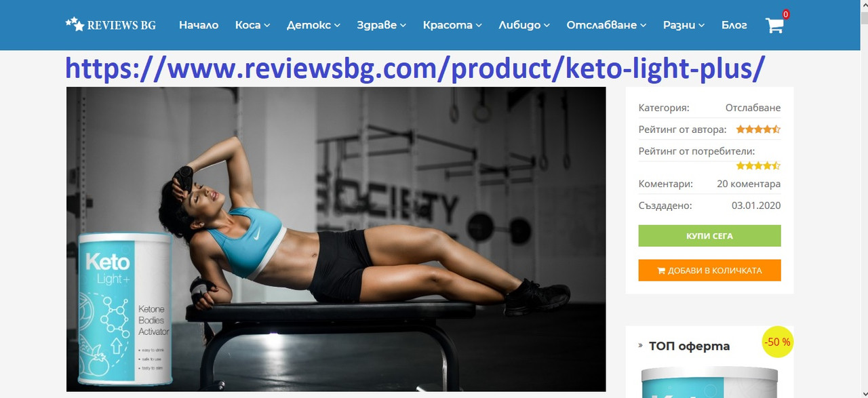Open the Отслабване menu
The width and height of the screenshot is (868, 398).
[x=607, y=25]
